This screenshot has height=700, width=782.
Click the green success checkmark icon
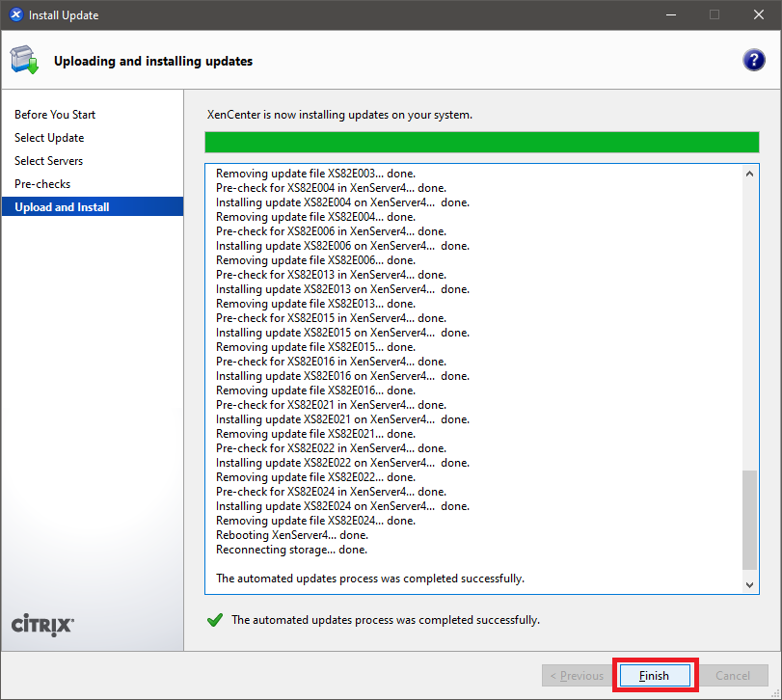215,620
